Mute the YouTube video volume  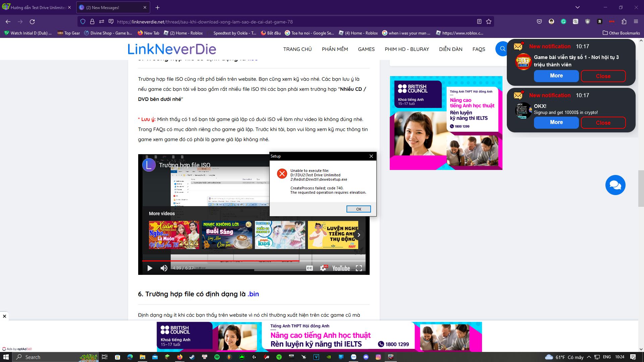[164, 268]
